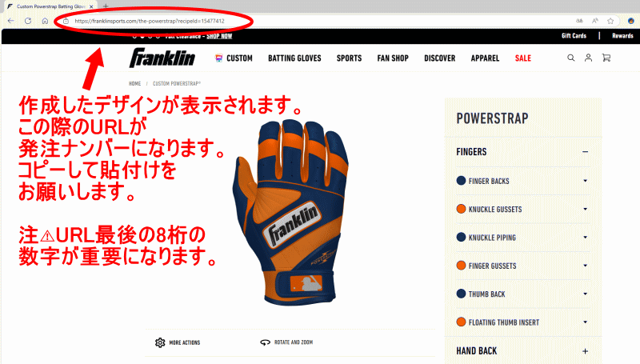Image resolution: width=640 pixels, height=364 pixels.
Task: Click the Shop Now link
Action: [x=219, y=36]
